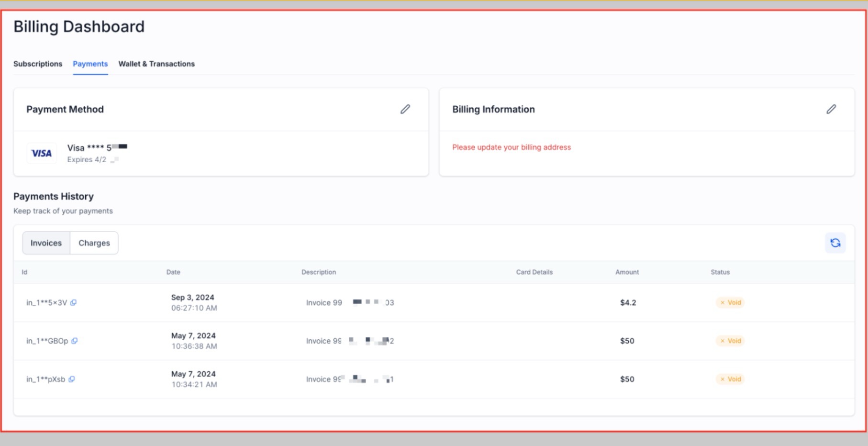The width and height of the screenshot is (868, 446).
Task: Edit Billing Information using pencil icon
Action: (x=831, y=109)
